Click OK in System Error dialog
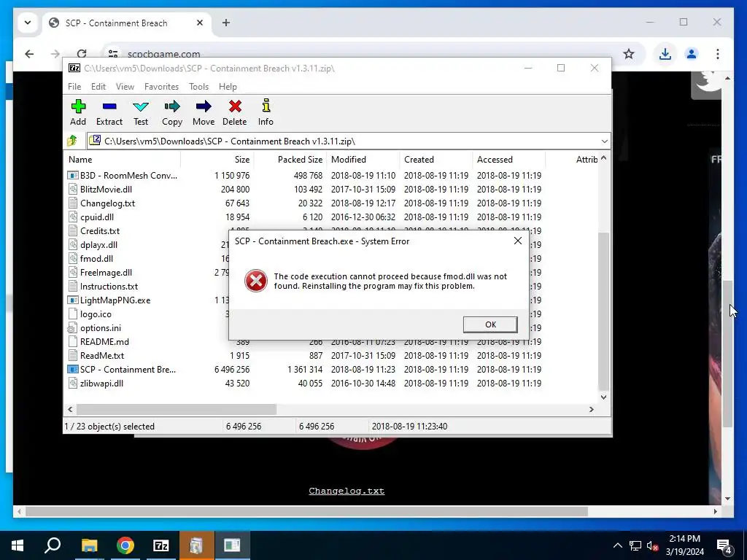The height and width of the screenshot is (560, 747). (x=490, y=324)
